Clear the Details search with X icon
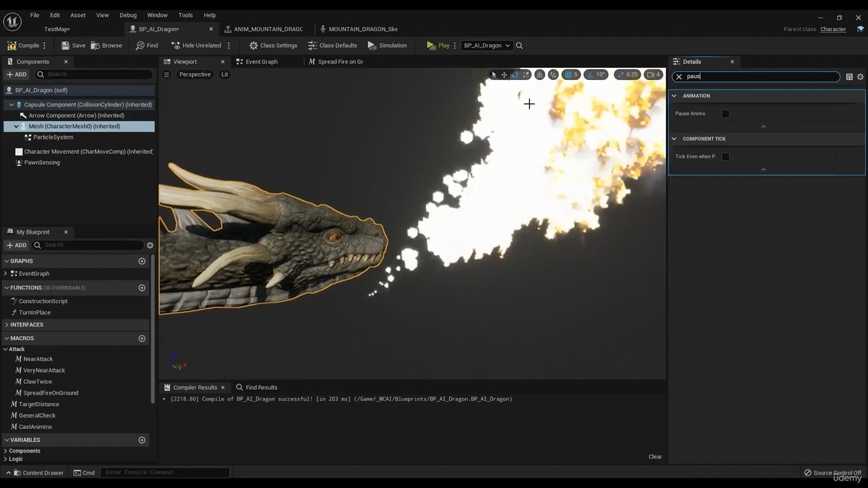Viewport: 868px width, 488px height. pyautogui.click(x=679, y=77)
